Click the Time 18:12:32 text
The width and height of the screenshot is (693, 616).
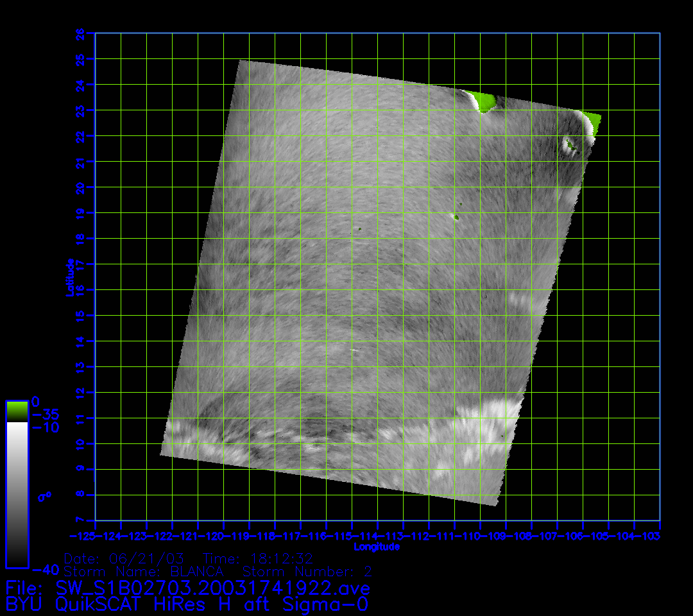257,558
